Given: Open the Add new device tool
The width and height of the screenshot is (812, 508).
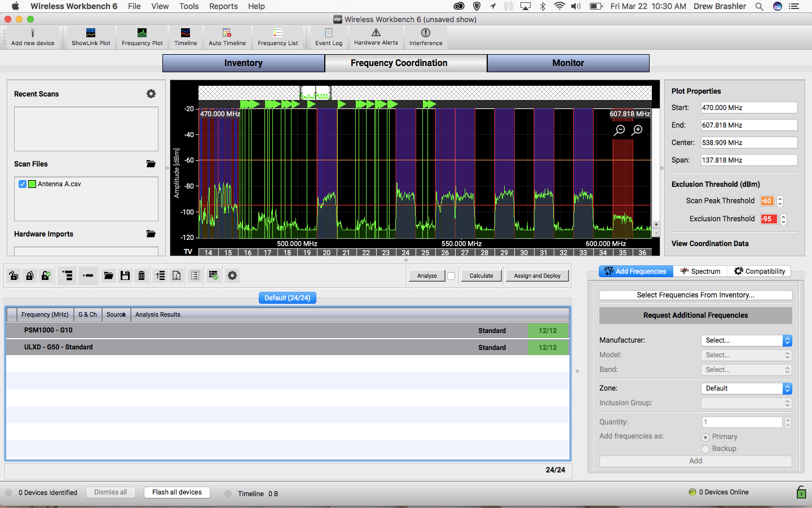Looking at the screenshot, I should pyautogui.click(x=33, y=37).
